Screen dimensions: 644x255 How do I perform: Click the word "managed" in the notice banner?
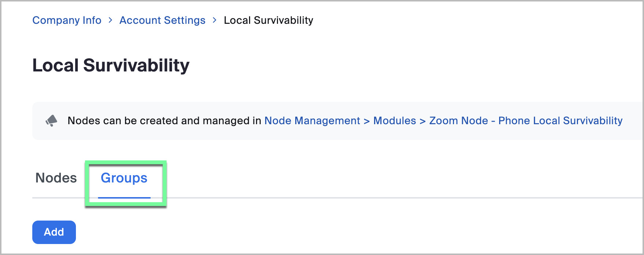point(226,121)
